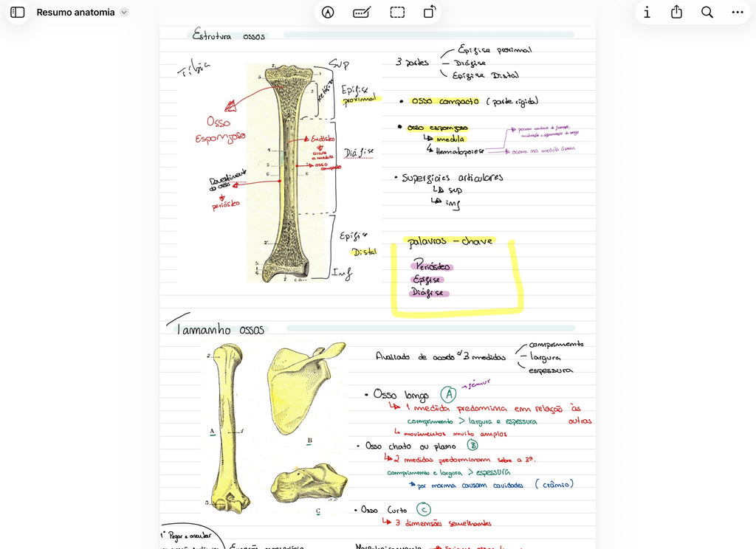Viewport: 756px width, 549px height.
Task: Tap the tibia bone diagram image
Action: click(x=286, y=173)
